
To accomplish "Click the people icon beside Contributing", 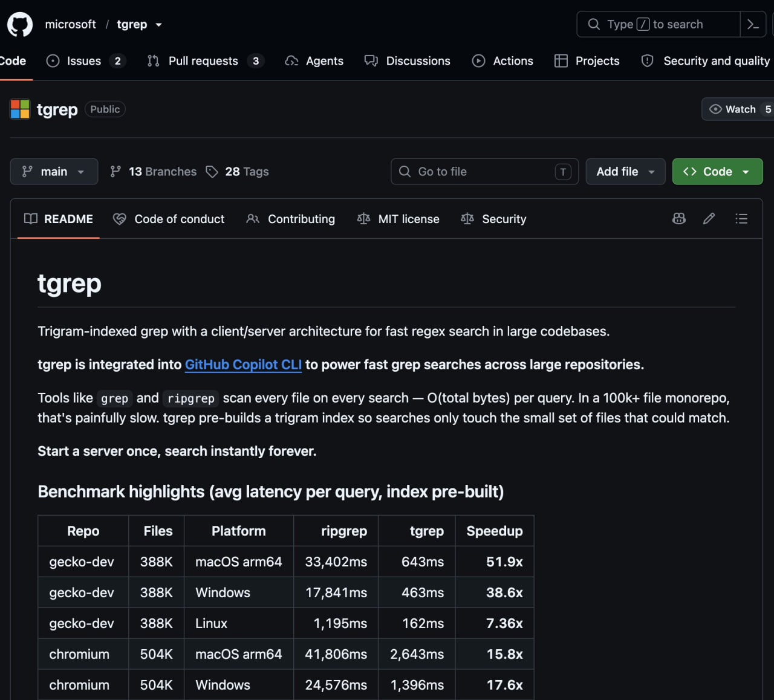I will pyautogui.click(x=253, y=219).
